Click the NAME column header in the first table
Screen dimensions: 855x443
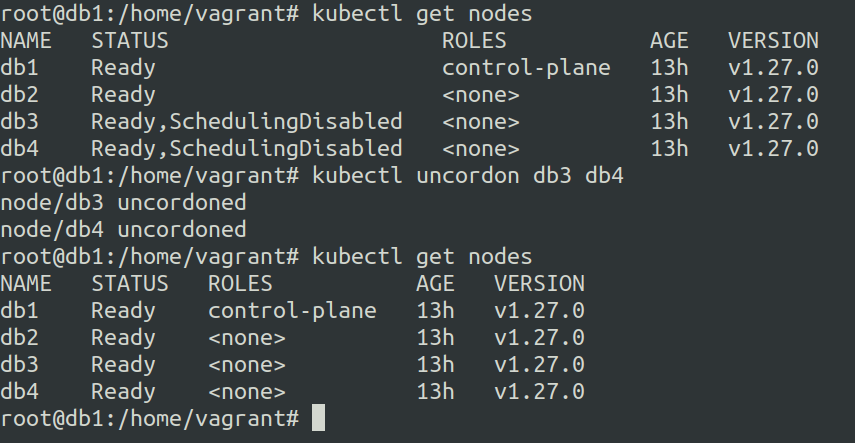tap(26, 41)
